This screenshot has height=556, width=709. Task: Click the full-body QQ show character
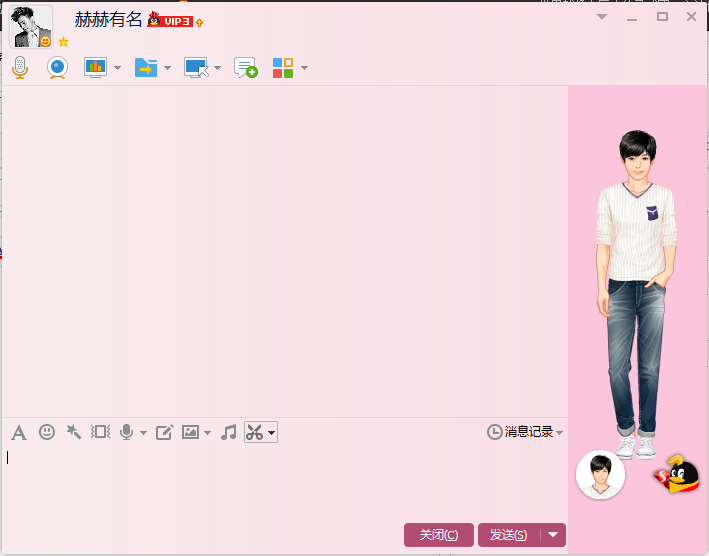click(x=637, y=294)
